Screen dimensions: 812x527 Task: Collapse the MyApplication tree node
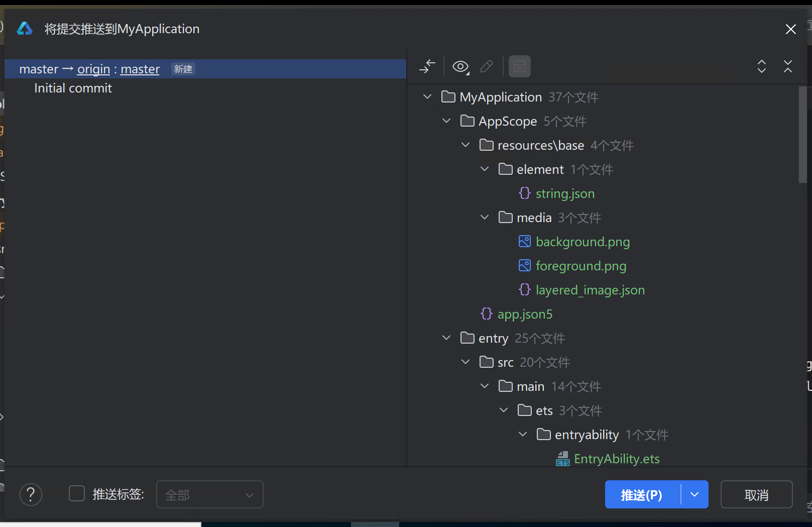point(427,96)
